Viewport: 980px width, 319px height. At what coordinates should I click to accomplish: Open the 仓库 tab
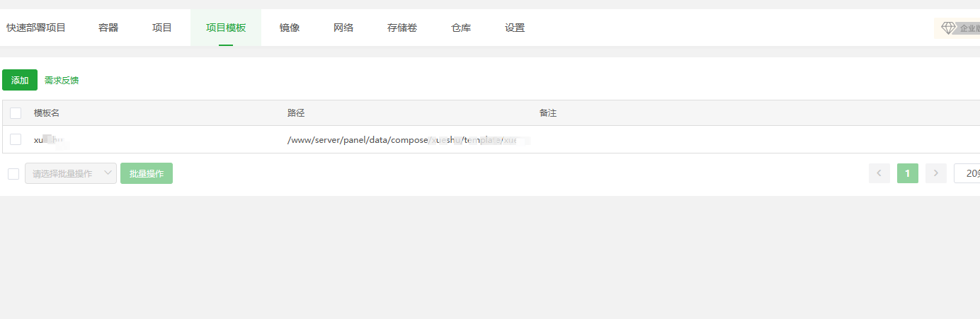[x=461, y=28]
